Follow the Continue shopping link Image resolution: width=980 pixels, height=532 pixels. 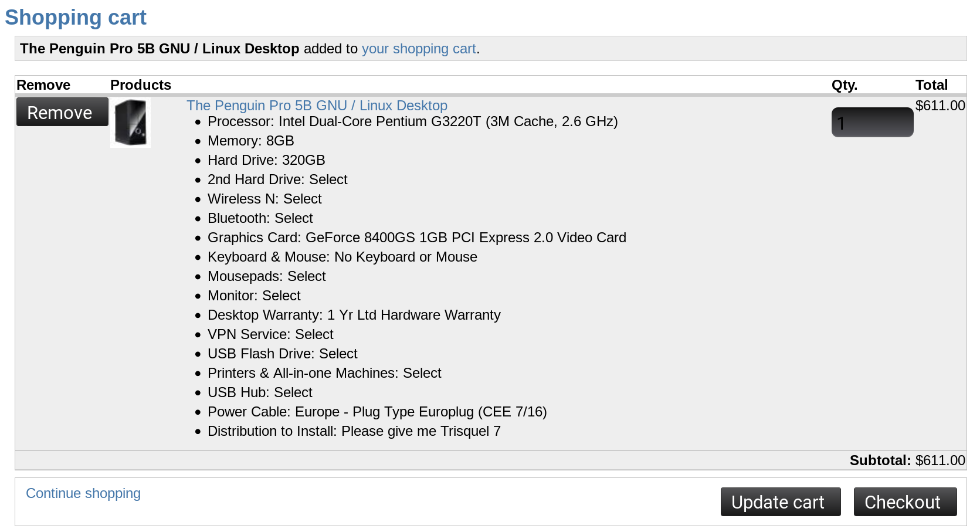point(83,493)
